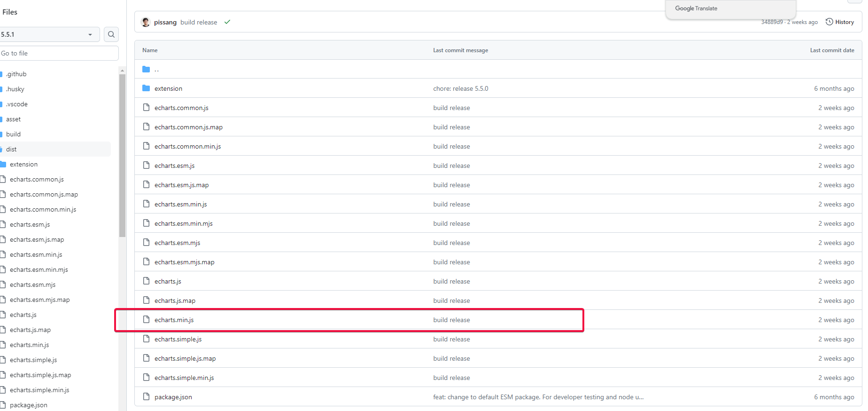Open build release commit for echarts.simple.js

click(x=451, y=339)
